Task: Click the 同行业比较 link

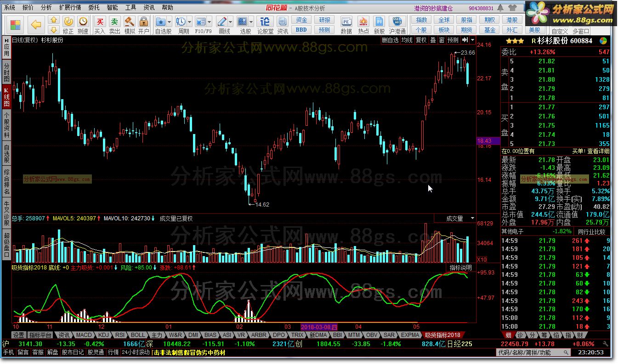Action: [592, 232]
